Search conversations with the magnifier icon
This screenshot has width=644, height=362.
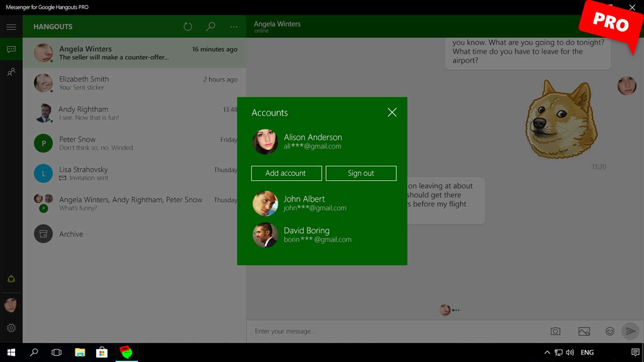[x=211, y=27]
